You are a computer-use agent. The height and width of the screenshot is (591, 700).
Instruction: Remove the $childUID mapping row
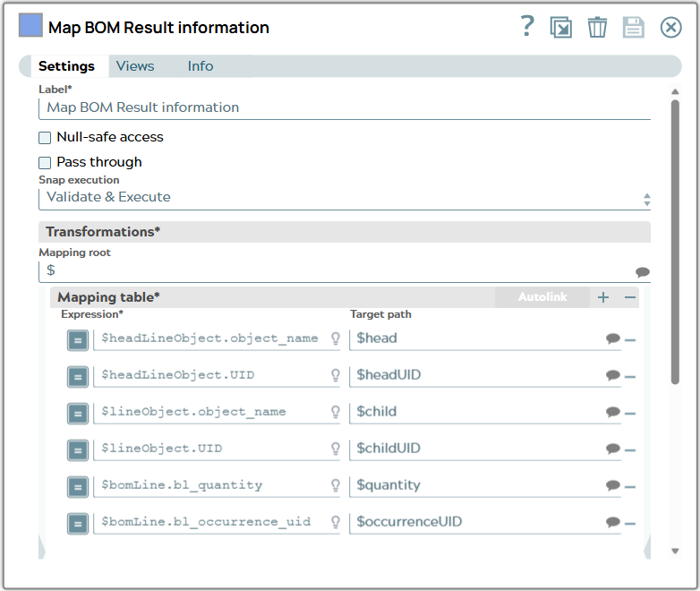[x=630, y=450]
